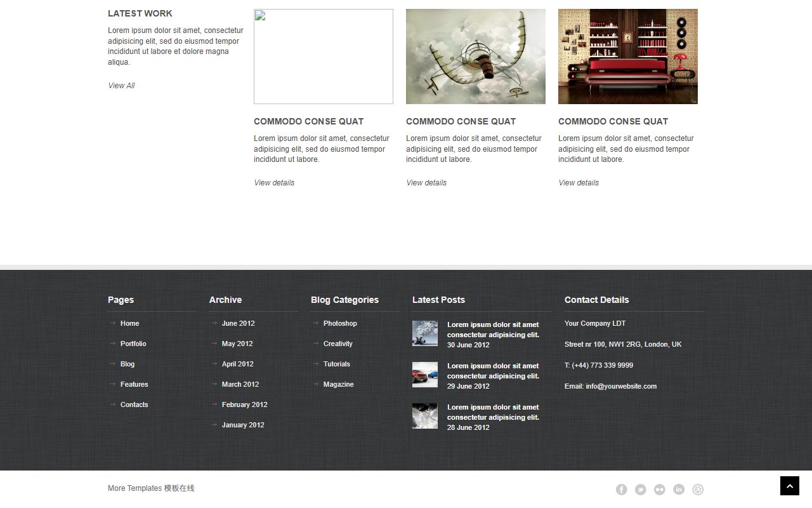Open the March 2012 archive

pyautogui.click(x=240, y=384)
